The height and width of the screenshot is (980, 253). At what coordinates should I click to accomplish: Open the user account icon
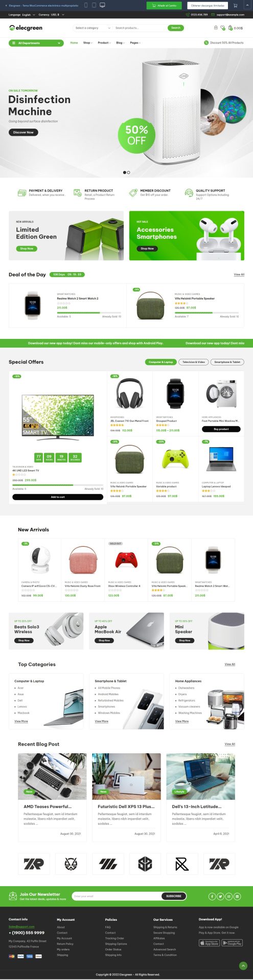click(x=216, y=28)
